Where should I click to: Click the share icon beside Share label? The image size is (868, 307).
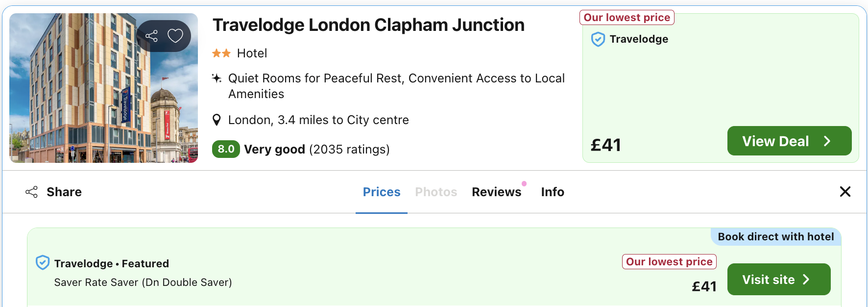[31, 192]
